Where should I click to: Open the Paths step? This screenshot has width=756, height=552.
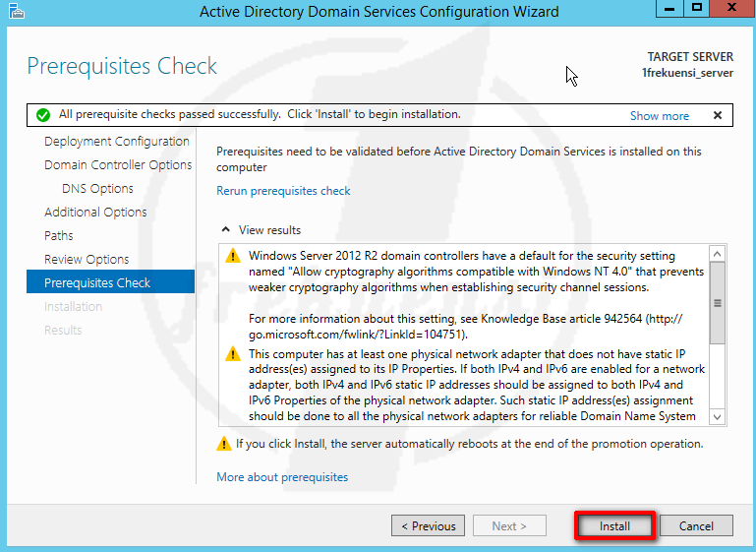coord(59,236)
